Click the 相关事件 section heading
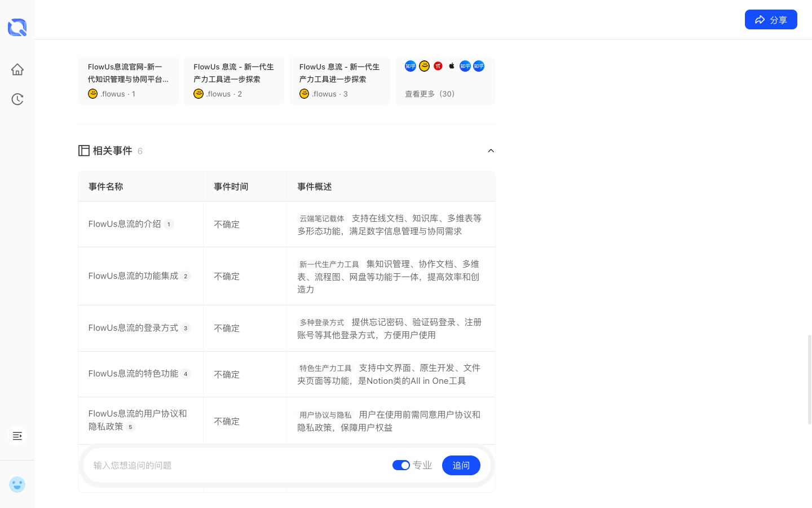 (x=112, y=151)
